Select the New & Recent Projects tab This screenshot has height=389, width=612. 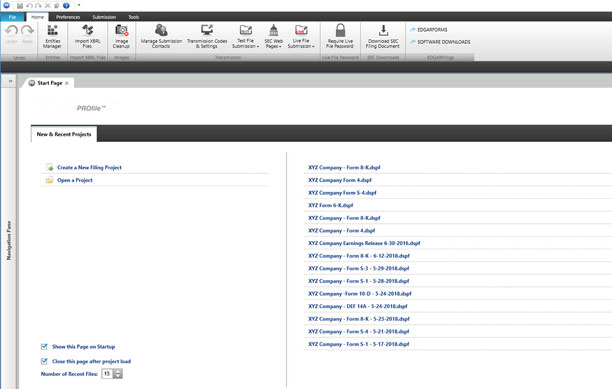pyautogui.click(x=64, y=134)
